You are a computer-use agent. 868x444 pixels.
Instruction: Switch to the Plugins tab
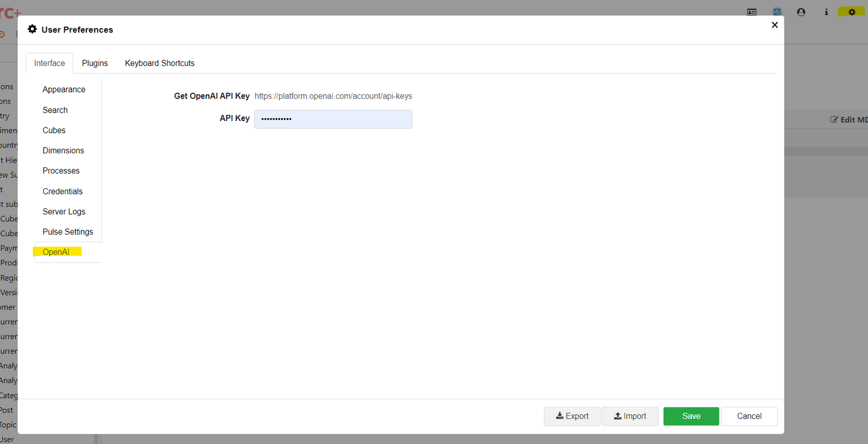pos(95,63)
